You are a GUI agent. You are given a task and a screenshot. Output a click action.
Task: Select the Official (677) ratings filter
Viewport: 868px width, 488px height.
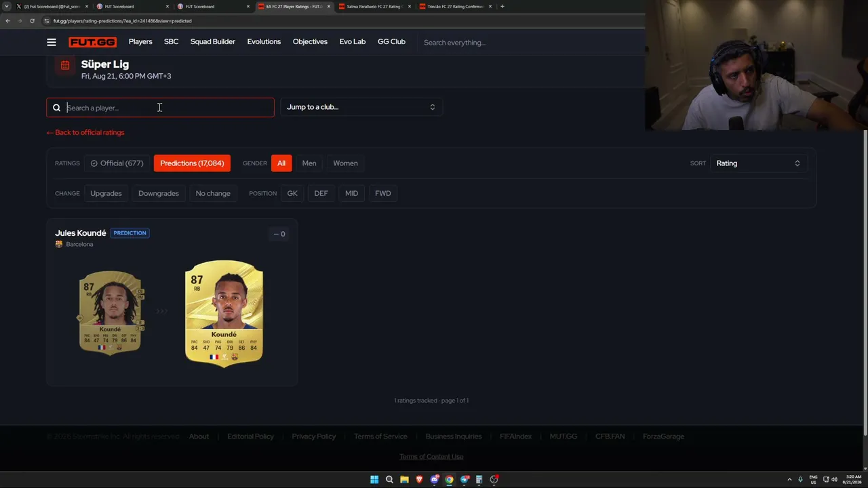pos(117,163)
